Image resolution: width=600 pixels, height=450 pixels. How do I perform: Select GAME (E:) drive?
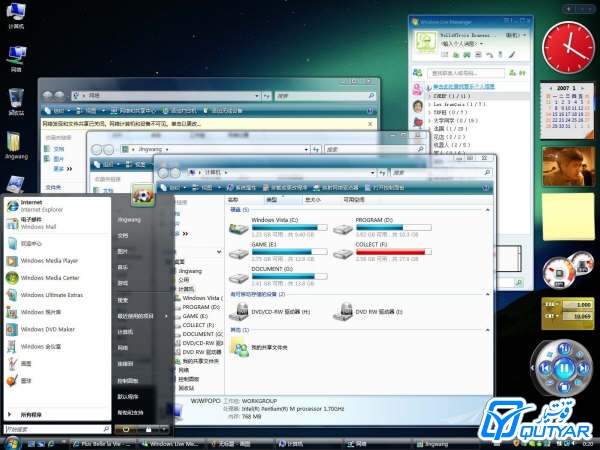pyautogui.click(x=278, y=252)
